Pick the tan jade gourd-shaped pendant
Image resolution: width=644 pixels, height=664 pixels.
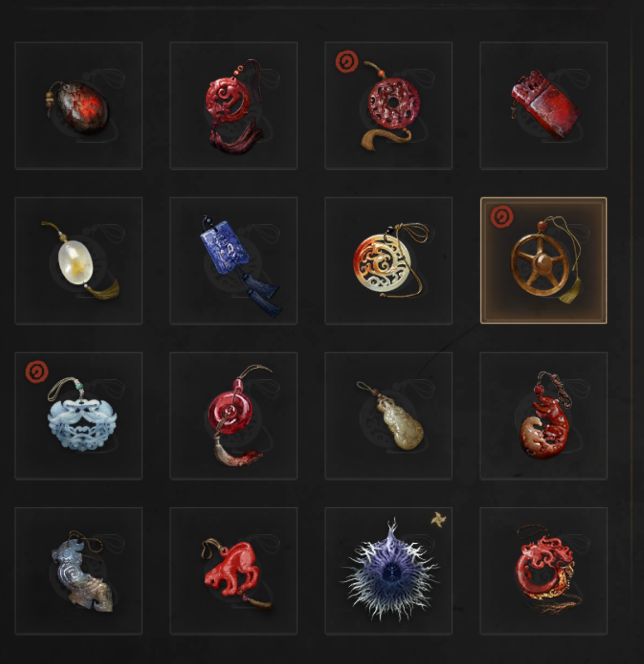tap(388, 416)
